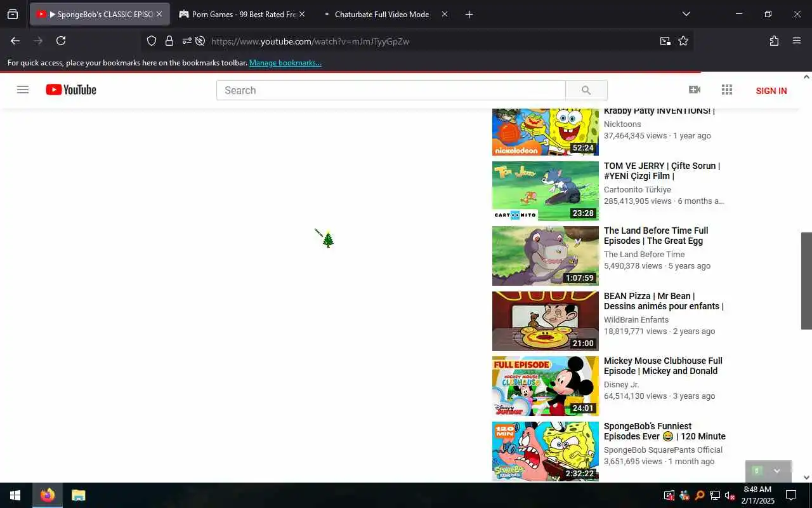This screenshot has width=812, height=508.
Task: Open the Mr Bean 21:00 thumbnail
Action: click(x=546, y=321)
